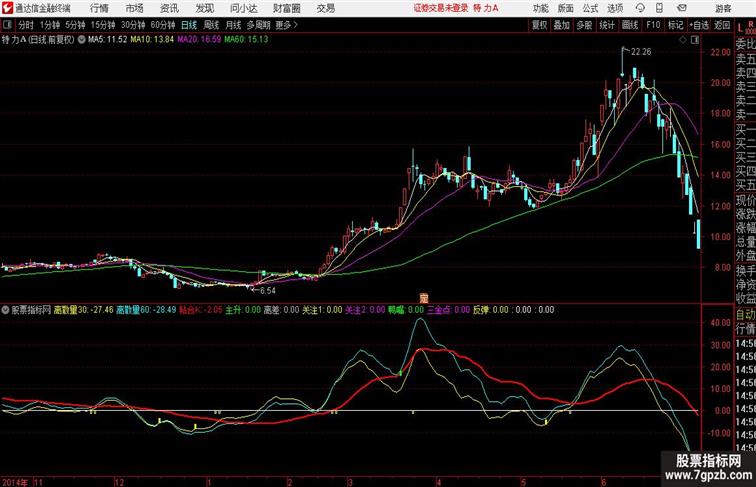Click the 证券交易未登录 login status link
The width and height of the screenshot is (756, 487).
tap(441, 8)
